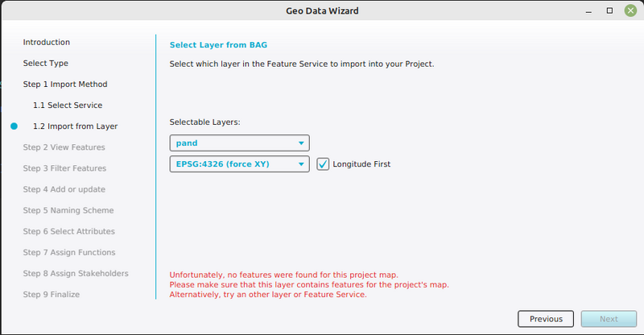Screen dimensions: 644x335
Task: Select 1.2 Import from Layer step
Action: pos(75,126)
